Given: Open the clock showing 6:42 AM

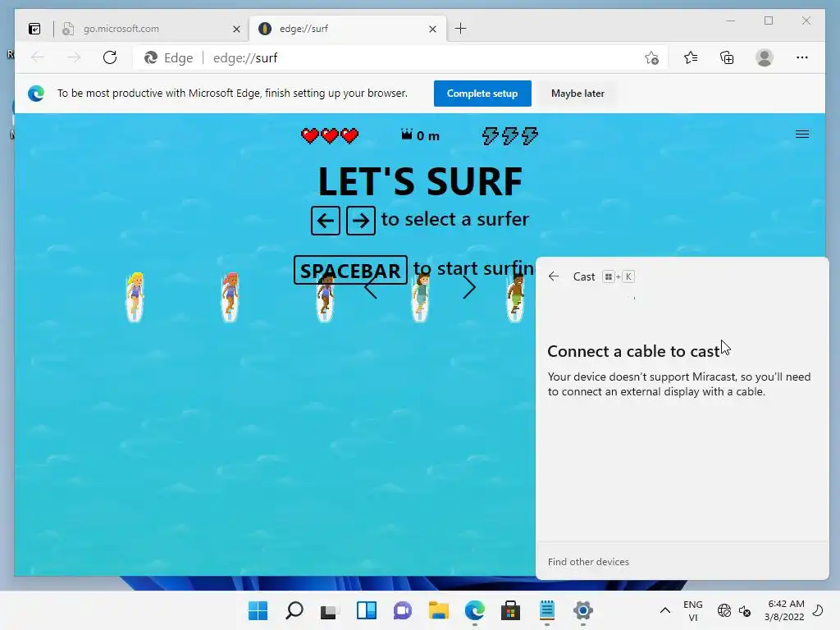Looking at the screenshot, I should click(784, 610).
